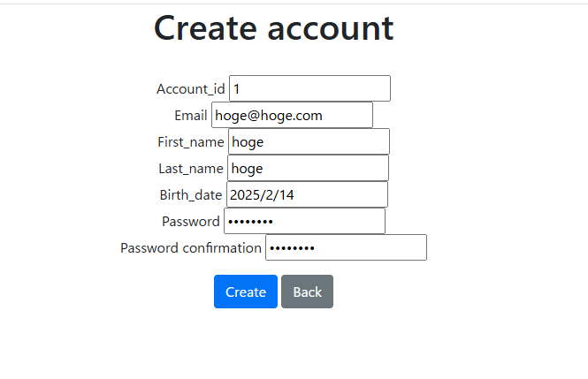Focus the Password field
This screenshot has height=379, width=588.
(x=304, y=221)
